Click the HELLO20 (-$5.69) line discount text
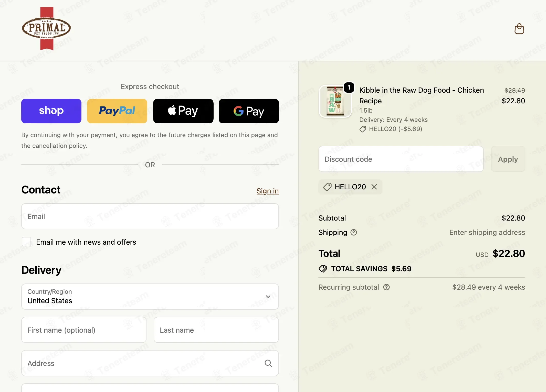The height and width of the screenshot is (392, 546). [395, 129]
